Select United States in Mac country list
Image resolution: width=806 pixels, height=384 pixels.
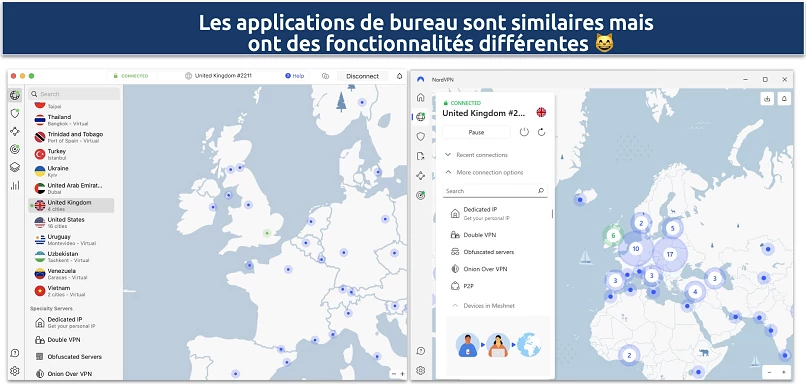tap(71, 222)
